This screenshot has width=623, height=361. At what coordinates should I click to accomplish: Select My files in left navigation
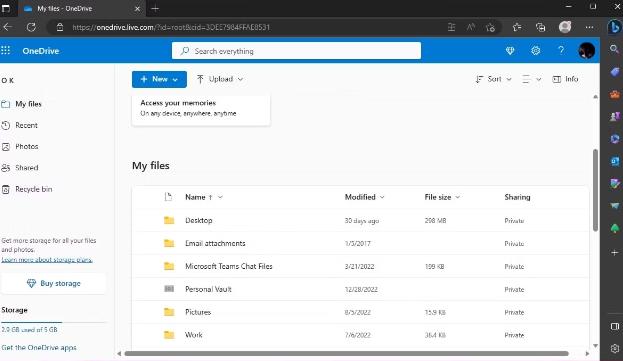click(28, 104)
